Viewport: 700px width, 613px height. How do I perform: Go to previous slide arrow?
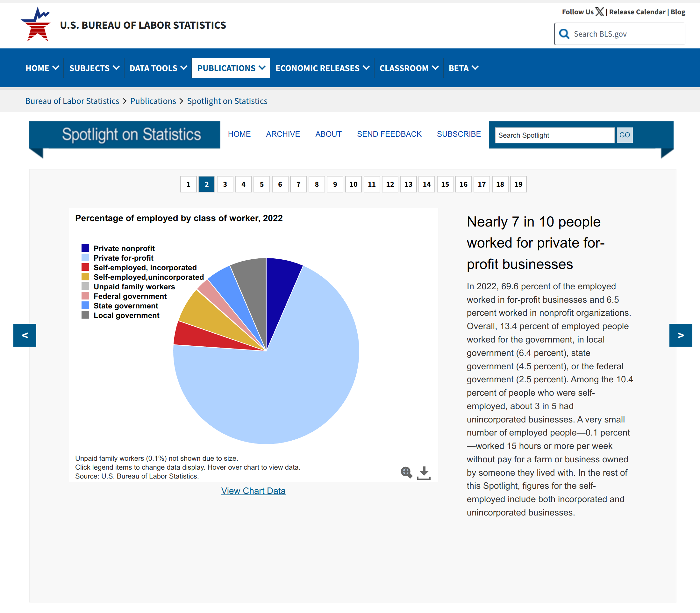pyautogui.click(x=25, y=335)
